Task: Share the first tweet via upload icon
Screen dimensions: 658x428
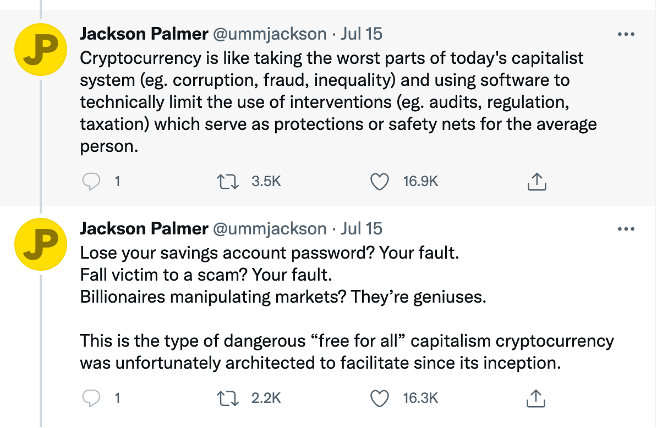Action: pos(537,182)
